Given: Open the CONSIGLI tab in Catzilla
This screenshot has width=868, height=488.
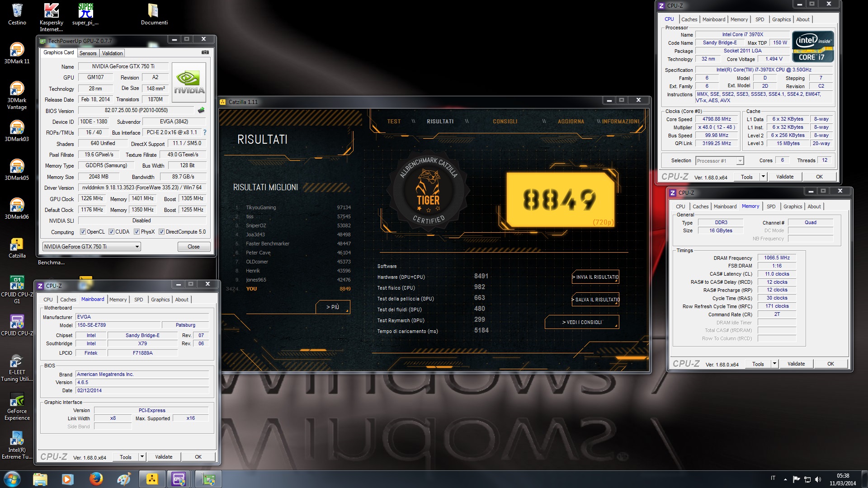Looking at the screenshot, I should pos(505,121).
